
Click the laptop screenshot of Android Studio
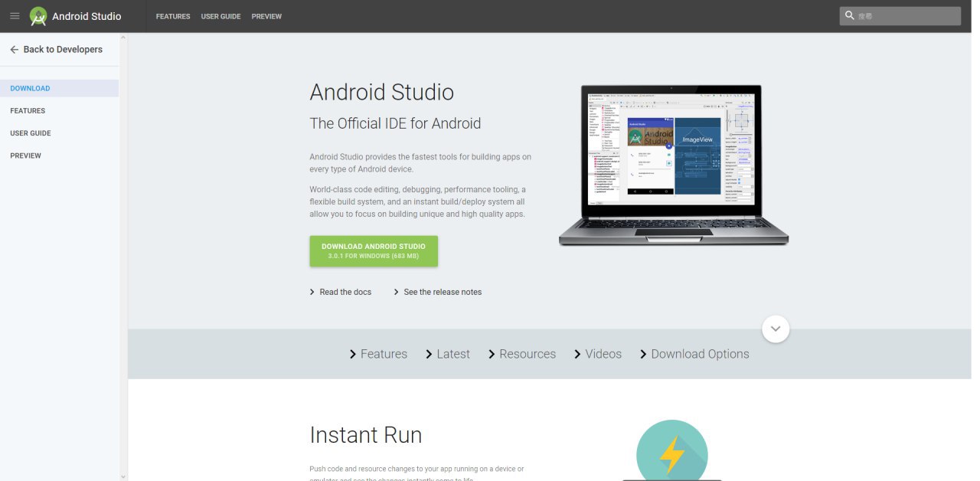coord(673,165)
